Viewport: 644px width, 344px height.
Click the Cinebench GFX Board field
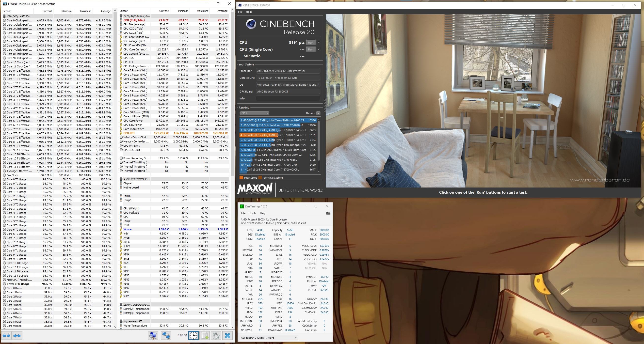click(288, 92)
